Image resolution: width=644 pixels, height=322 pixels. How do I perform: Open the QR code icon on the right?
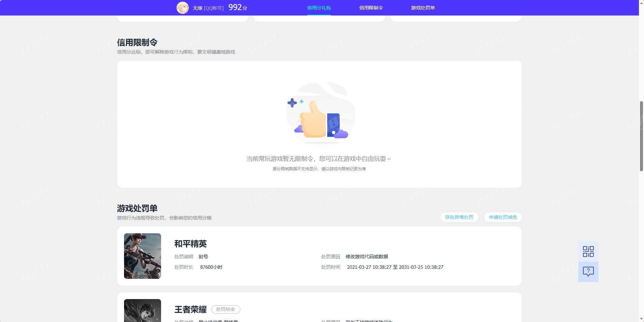point(588,252)
